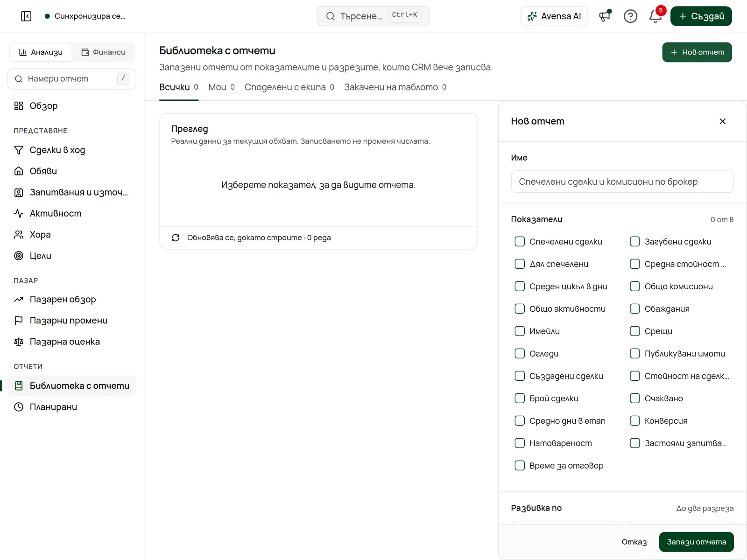Screen dimensions: 747x560
Task: Click the Запази отчета button
Action: pyautogui.click(x=696, y=542)
